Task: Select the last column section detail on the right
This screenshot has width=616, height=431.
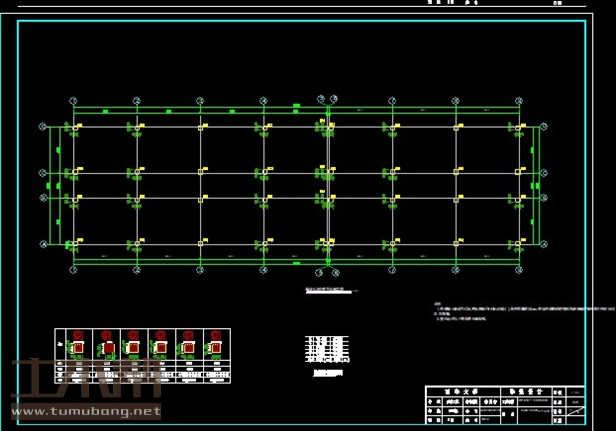Action: [214, 346]
